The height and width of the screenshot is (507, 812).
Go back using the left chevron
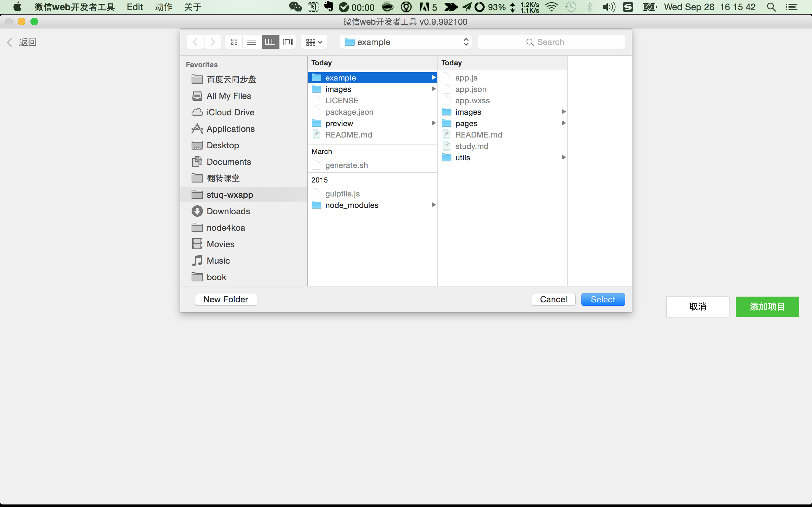[195, 42]
